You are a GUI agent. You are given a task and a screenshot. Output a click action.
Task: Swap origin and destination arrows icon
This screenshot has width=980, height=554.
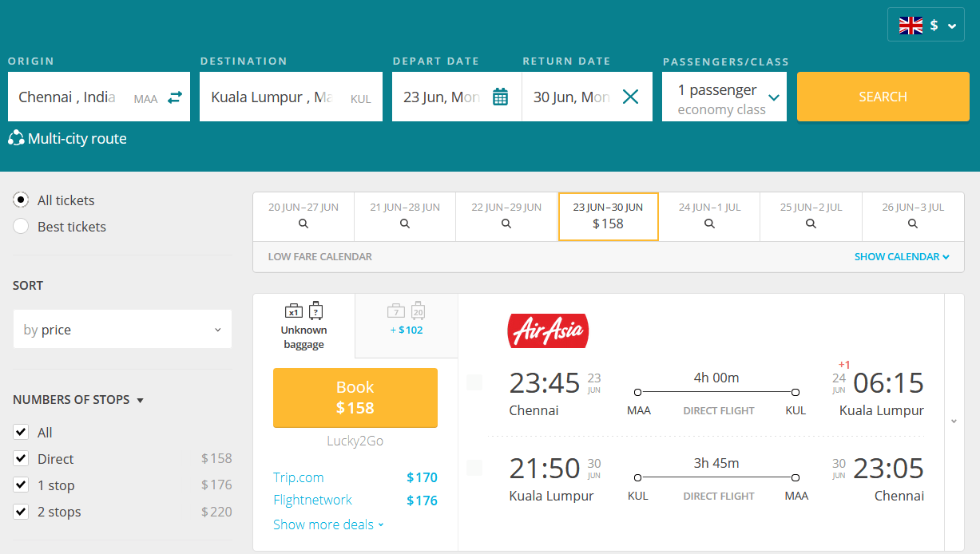[175, 97]
